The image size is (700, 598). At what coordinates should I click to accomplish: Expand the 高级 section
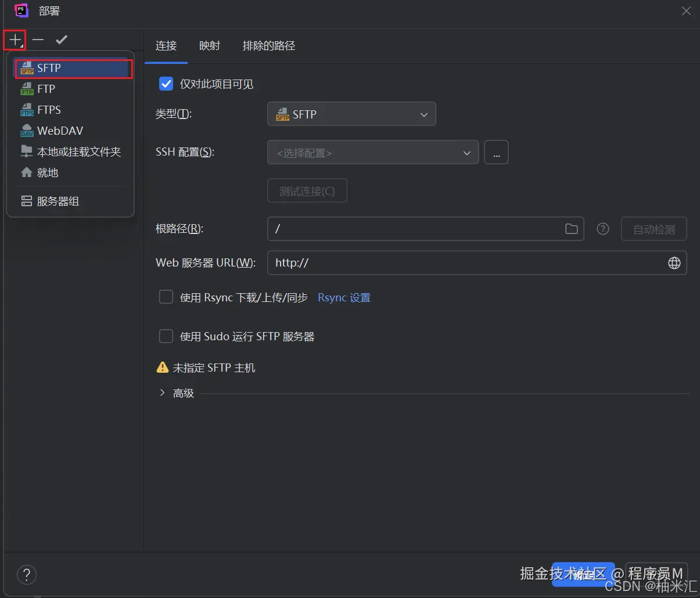(x=163, y=393)
